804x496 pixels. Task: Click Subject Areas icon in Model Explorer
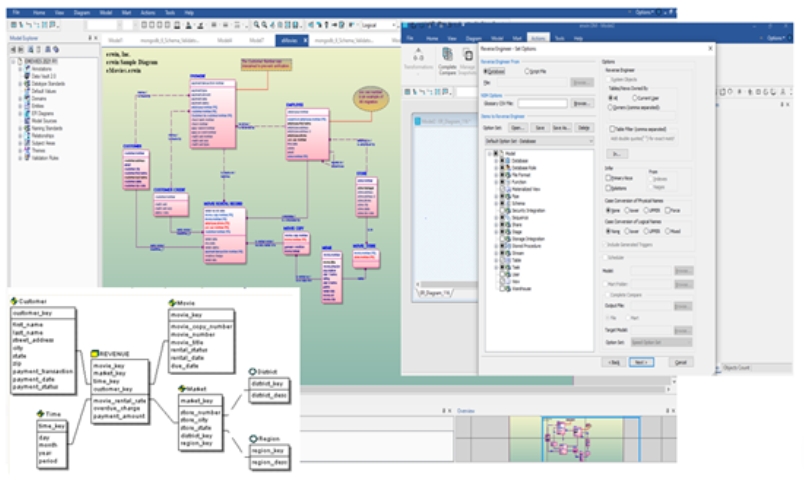tap(28, 143)
